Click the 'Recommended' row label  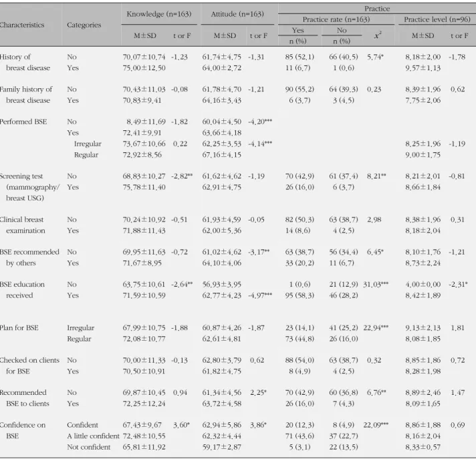23,393
